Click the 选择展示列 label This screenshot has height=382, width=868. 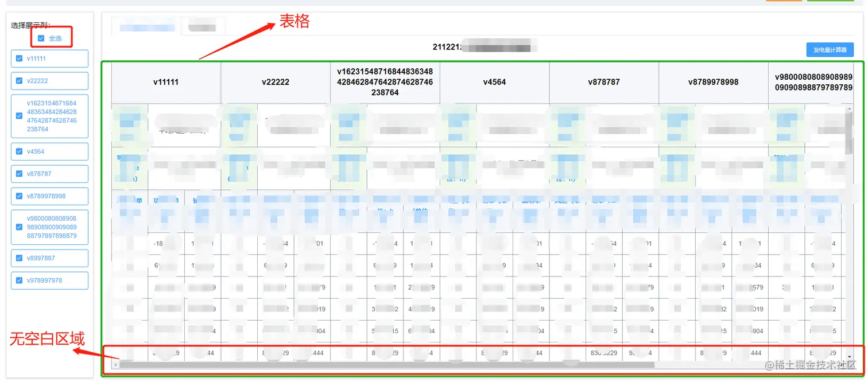30,25
